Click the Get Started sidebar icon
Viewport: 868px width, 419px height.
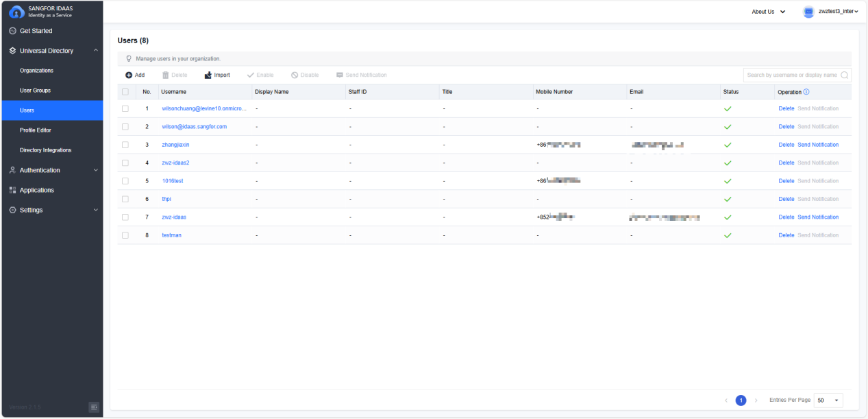(x=13, y=31)
